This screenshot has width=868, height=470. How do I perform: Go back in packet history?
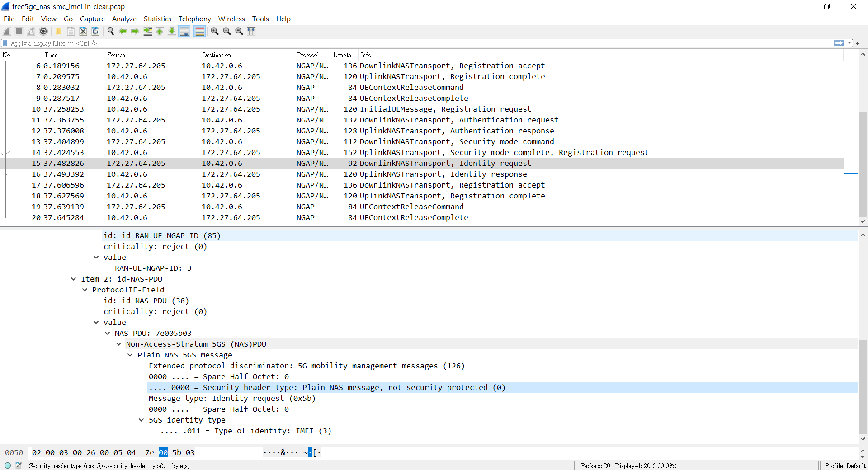[x=123, y=31]
